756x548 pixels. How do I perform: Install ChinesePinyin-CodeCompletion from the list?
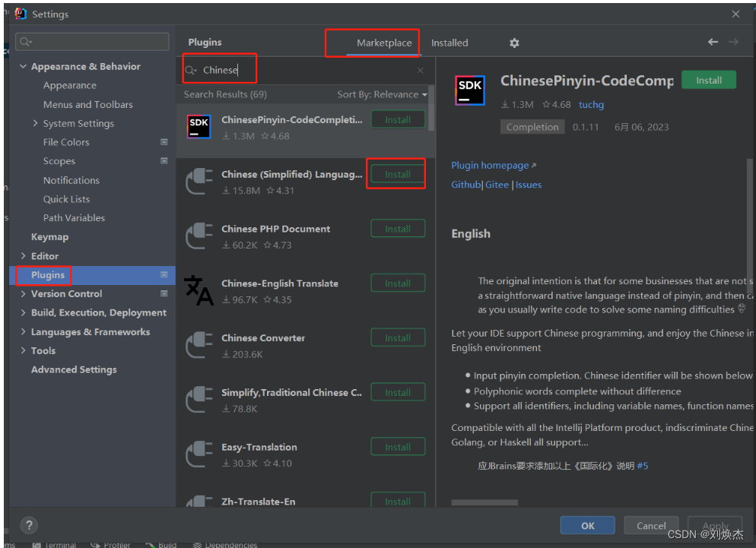click(398, 119)
